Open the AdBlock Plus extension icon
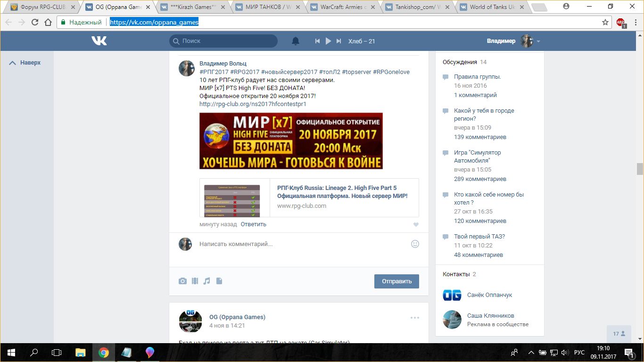644x362 pixels. (x=620, y=22)
